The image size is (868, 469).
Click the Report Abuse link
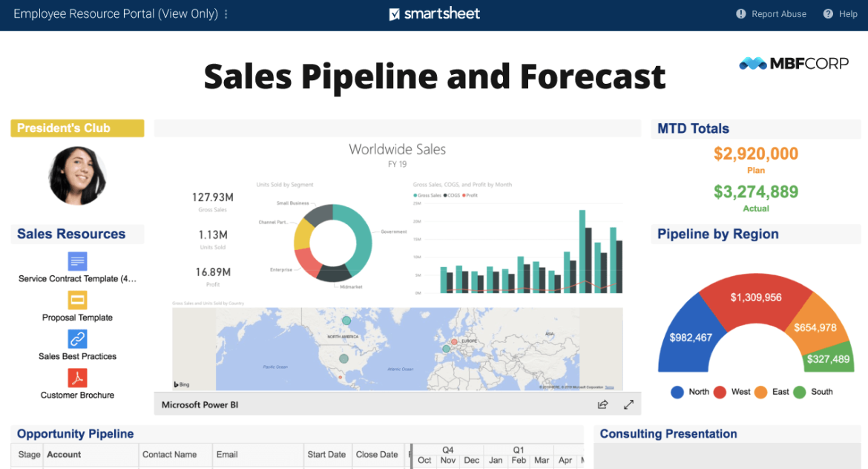(778, 14)
